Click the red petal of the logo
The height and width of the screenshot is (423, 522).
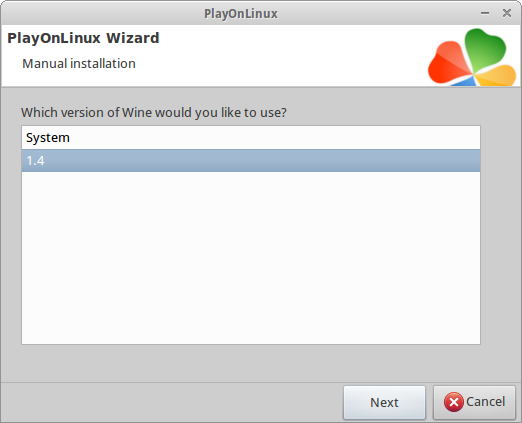pyautogui.click(x=447, y=63)
